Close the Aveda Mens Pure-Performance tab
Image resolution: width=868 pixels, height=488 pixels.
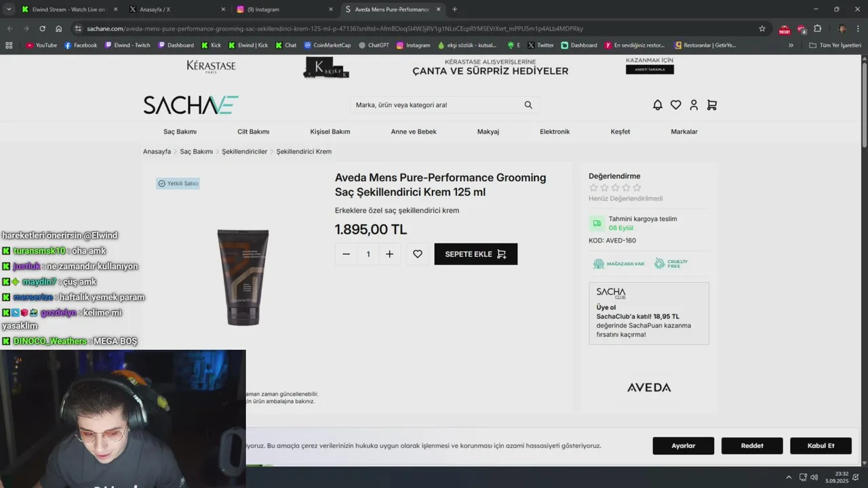pos(438,9)
